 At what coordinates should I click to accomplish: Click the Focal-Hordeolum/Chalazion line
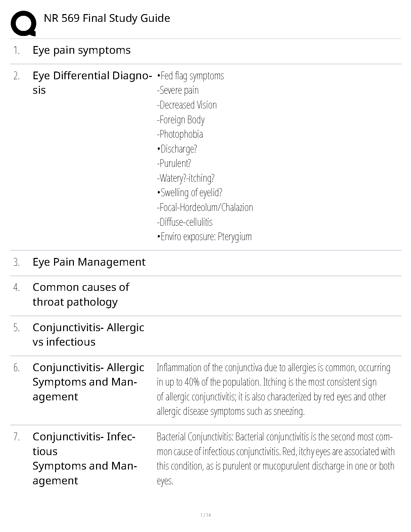pyautogui.click(x=205, y=208)
